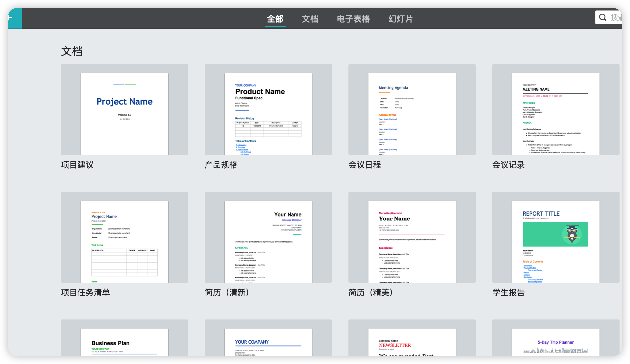Pick the 简历（清新）resume template
Viewport: 630px width, 364px height.
tap(268, 237)
